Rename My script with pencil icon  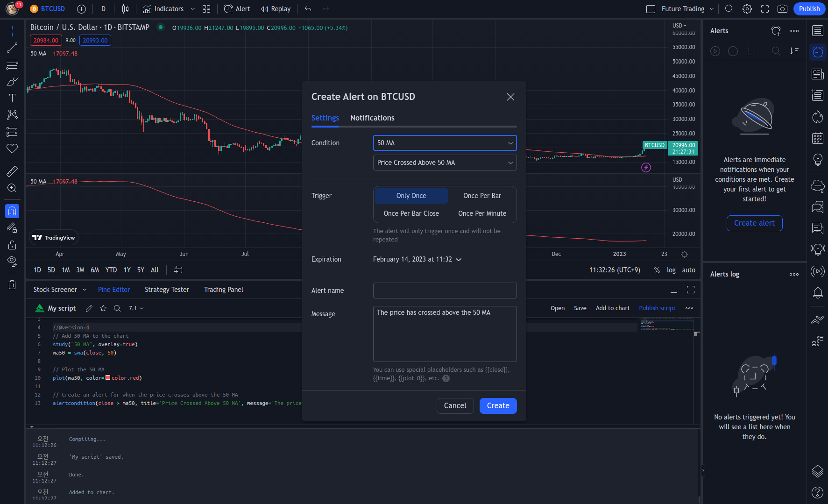tap(89, 308)
